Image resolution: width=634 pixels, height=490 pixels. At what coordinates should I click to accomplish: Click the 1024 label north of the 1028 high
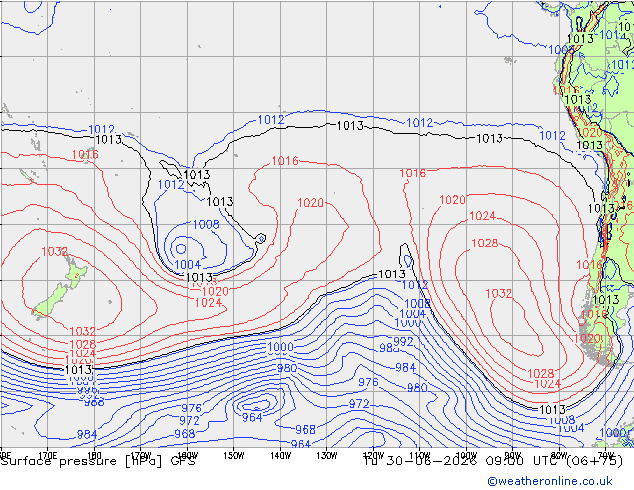[x=482, y=216]
